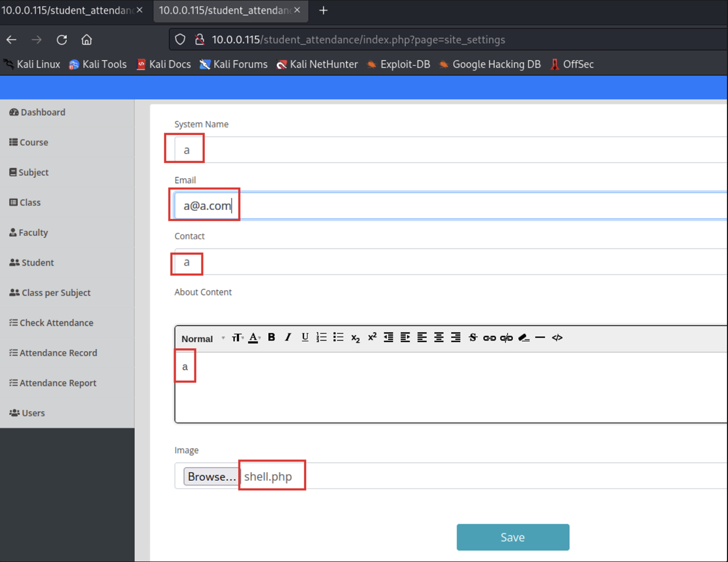This screenshot has height=562, width=728.
Task: Open the text color dropdown
Action: point(254,338)
